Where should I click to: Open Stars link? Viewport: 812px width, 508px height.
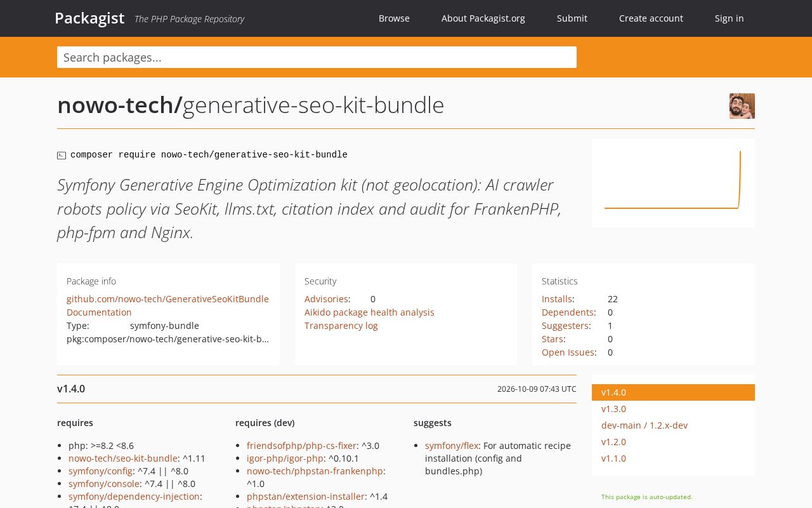point(553,339)
